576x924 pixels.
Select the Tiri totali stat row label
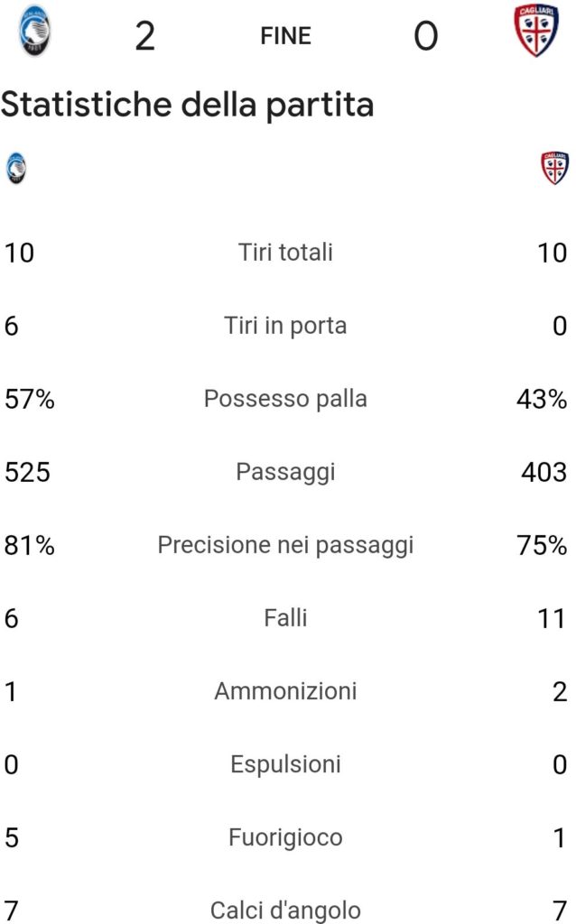point(285,253)
